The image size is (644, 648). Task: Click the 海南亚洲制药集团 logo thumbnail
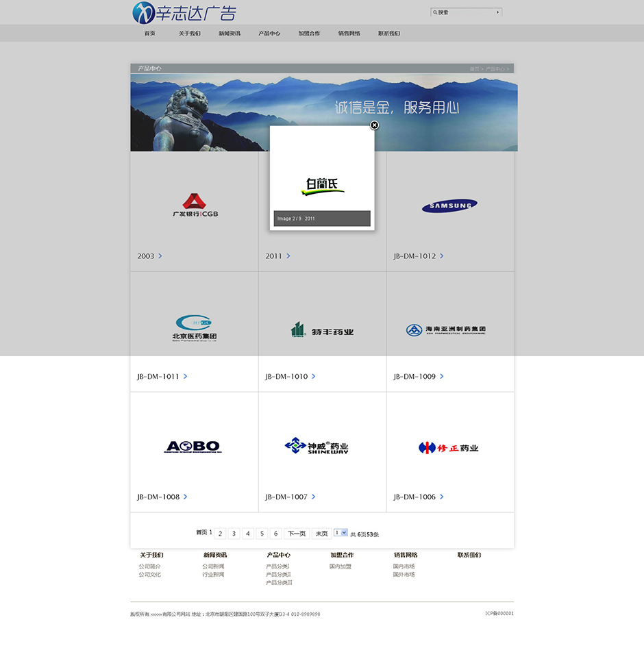point(446,329)
